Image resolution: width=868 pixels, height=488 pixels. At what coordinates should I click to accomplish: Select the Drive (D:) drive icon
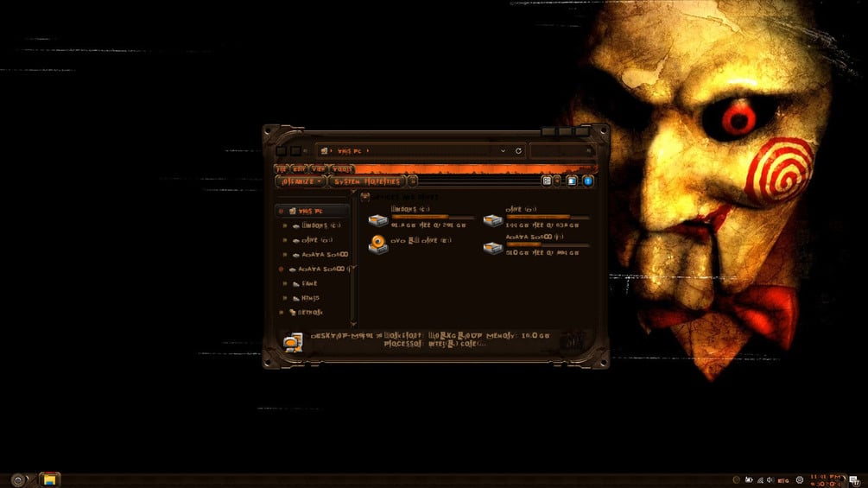coord(492,219)
